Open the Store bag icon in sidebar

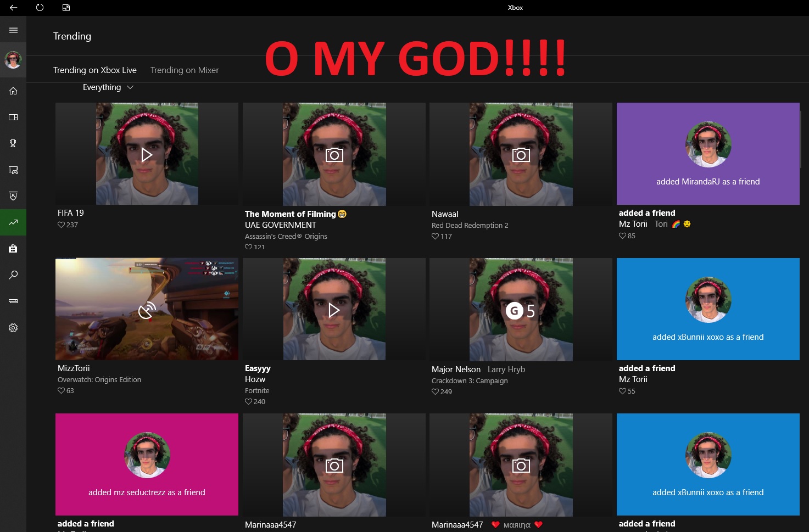[x=13, y=249]
